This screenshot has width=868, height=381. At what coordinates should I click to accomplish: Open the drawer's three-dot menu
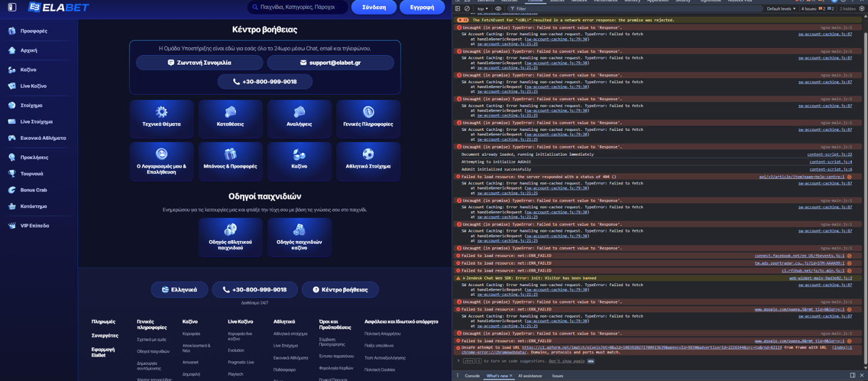click(x=458, y=376)
